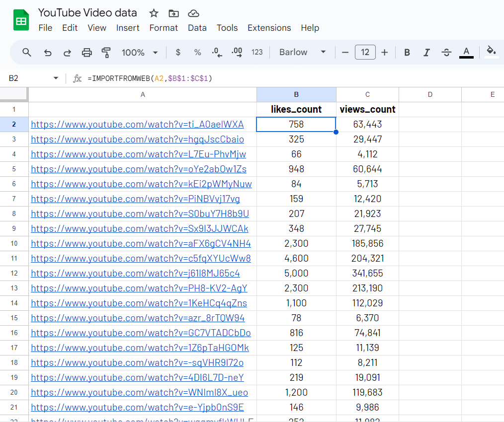Redo the last undone action
The image size is (504, 422).
pos(67,53)
